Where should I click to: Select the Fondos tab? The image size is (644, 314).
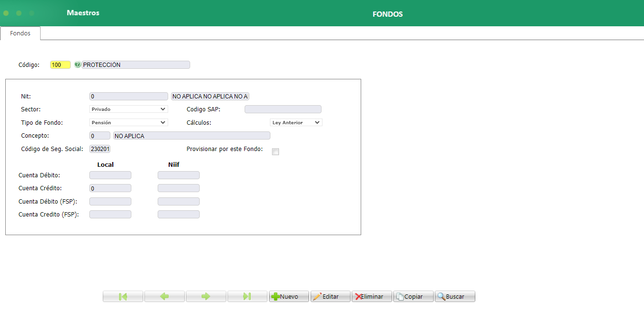click(x=20, y=33)
